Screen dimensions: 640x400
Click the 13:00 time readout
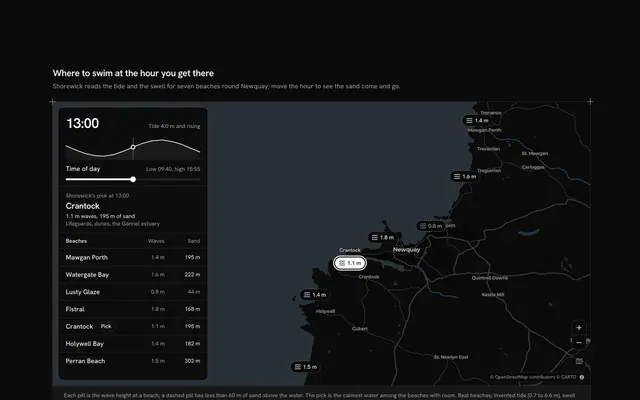[x=82, y=123]
